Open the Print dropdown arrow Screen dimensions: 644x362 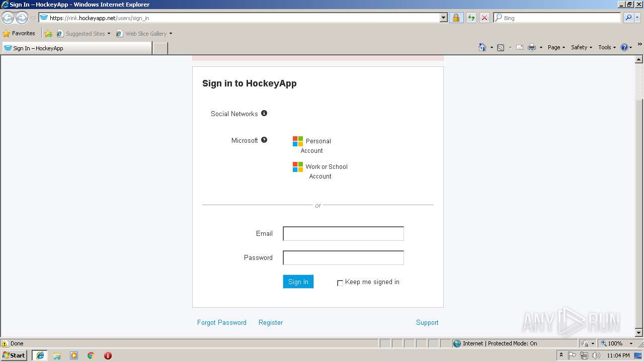[x=541, y=47]
